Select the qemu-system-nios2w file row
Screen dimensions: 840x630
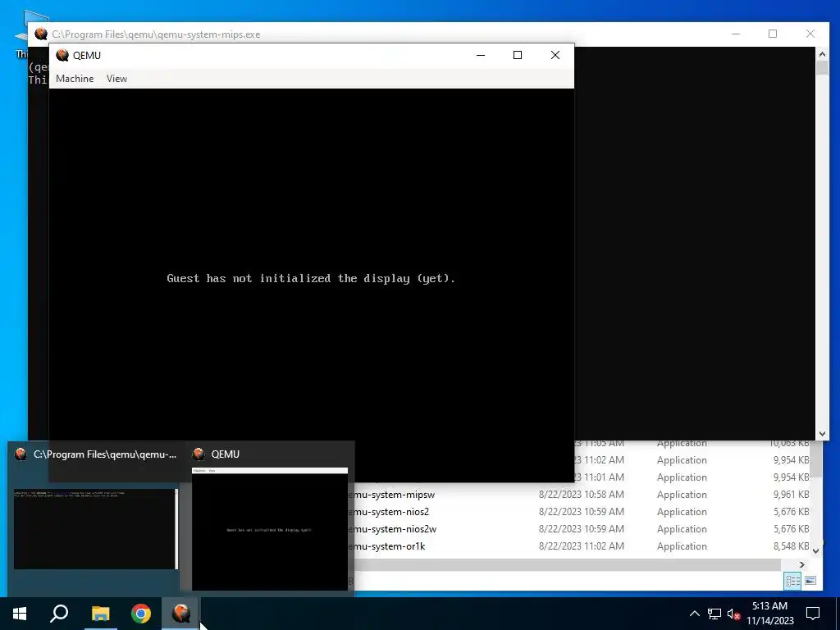[x=581, y=529]
